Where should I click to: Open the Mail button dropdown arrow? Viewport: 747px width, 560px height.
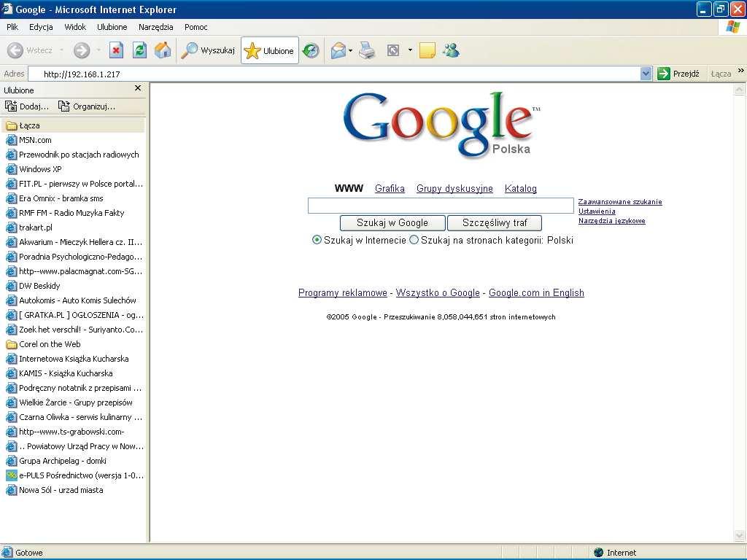pyautogui.click(x=351, y=50)
